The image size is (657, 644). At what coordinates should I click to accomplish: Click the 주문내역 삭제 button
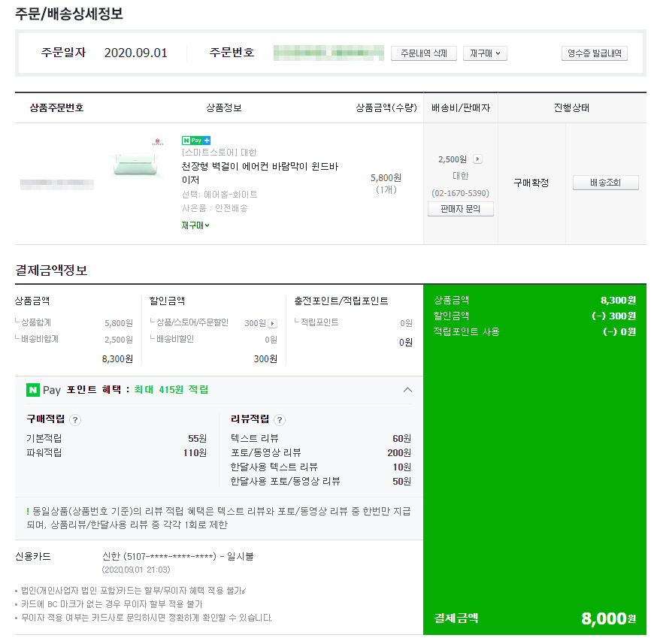pos(424,53)
